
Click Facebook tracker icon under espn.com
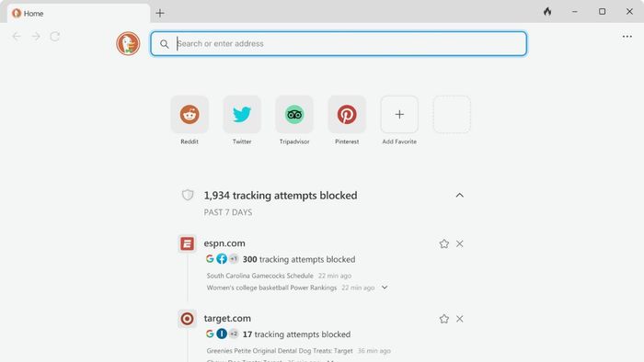tap(222, 259)
